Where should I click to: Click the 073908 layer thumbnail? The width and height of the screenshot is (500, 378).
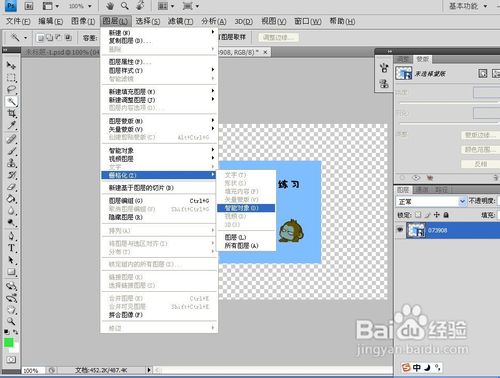pyautogui.click(x=416, y=230)
